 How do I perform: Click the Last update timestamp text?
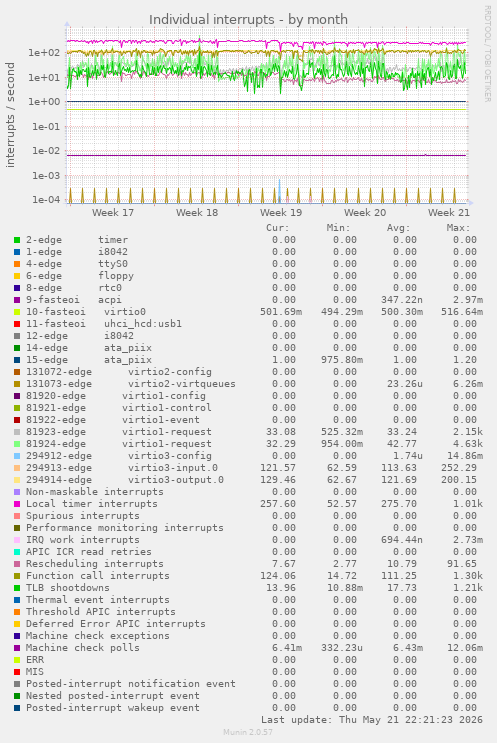click(372, 720)
